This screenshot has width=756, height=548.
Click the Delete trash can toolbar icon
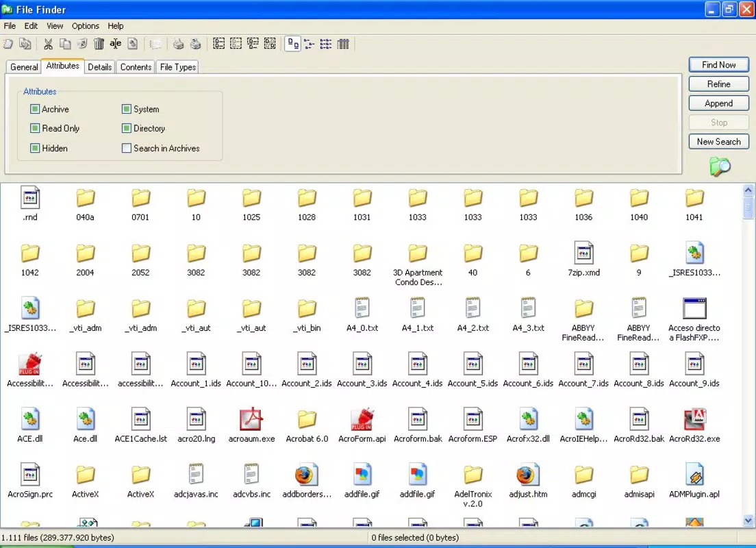coord(99,45)
